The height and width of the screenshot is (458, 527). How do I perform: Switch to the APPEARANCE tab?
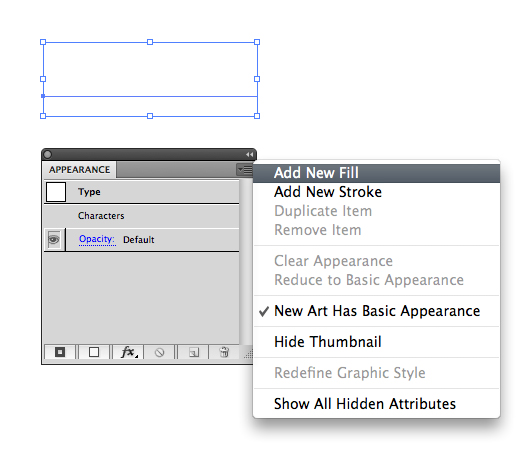pyautogui.click(x=79, y=170)
